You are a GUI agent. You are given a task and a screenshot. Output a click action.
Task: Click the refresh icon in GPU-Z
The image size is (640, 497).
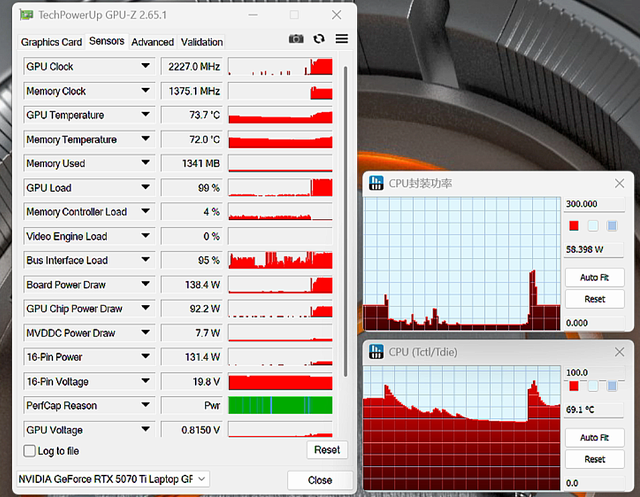point(319,39)
